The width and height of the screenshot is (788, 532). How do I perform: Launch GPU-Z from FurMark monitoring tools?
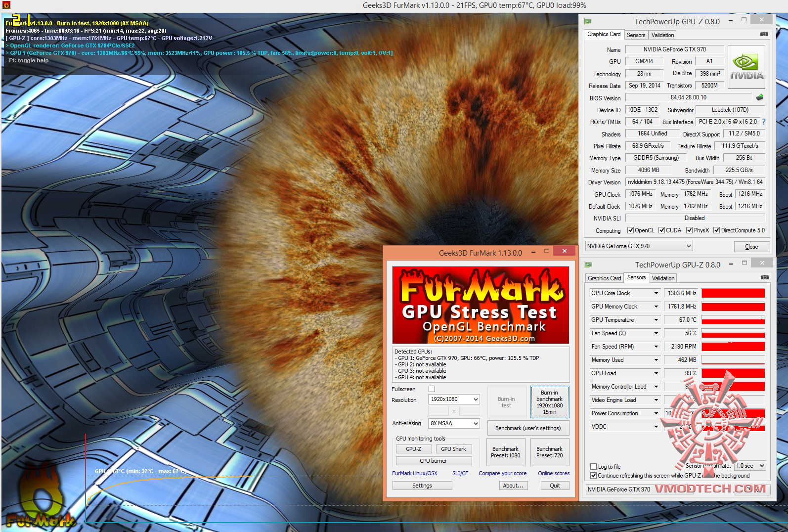coord(414,449)
